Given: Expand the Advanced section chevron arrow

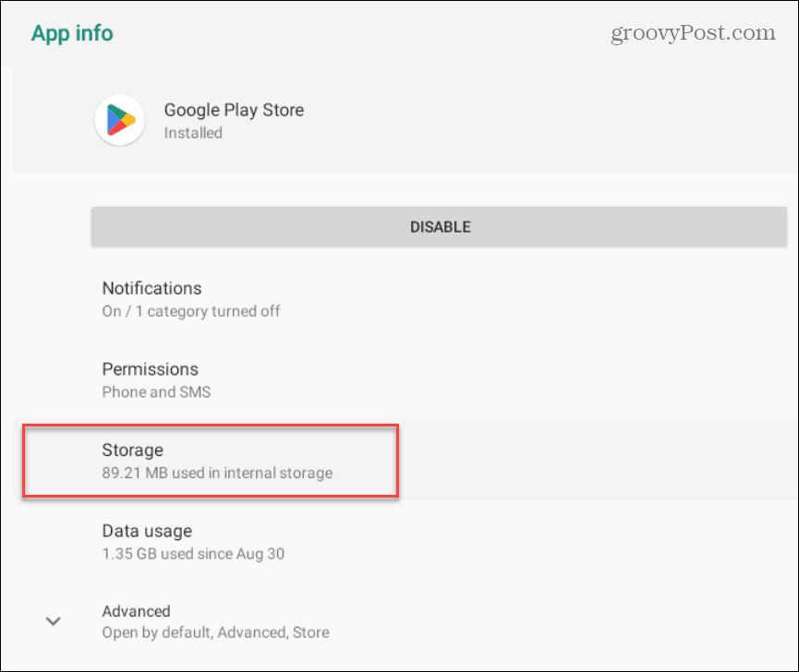Looking at the screenshot, I should (x=53, y=621).
